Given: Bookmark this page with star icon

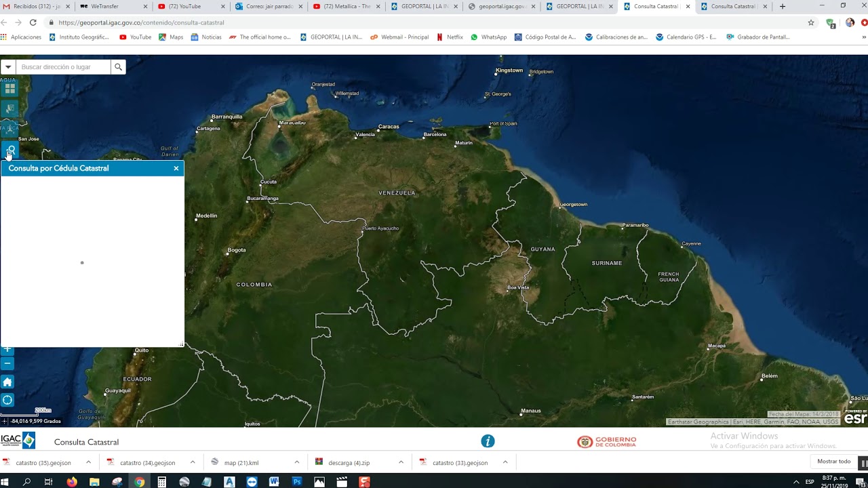Looking at the screenshot, I should click(x=811, y=22).
